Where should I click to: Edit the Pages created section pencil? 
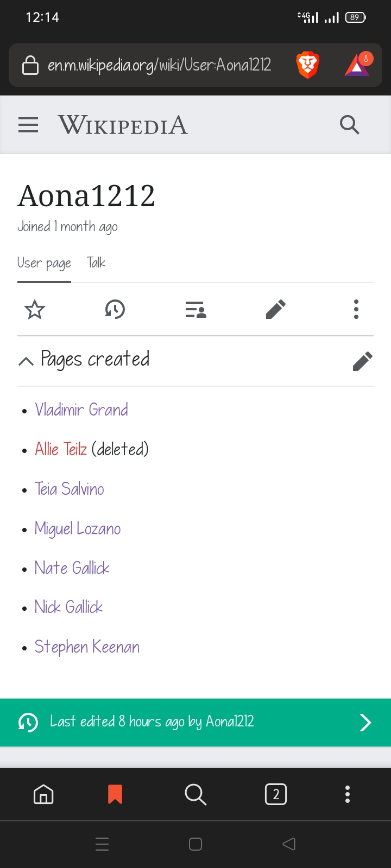(x=362, y=361)
